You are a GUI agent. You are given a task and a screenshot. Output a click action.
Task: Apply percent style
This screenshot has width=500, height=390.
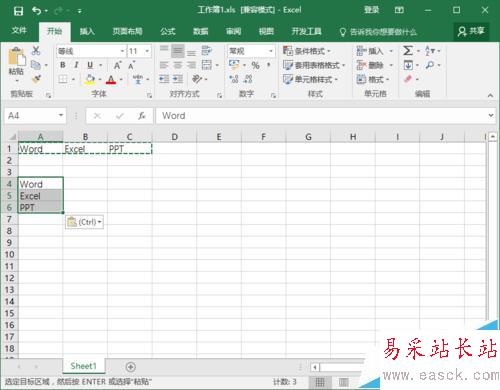(255, 65)
